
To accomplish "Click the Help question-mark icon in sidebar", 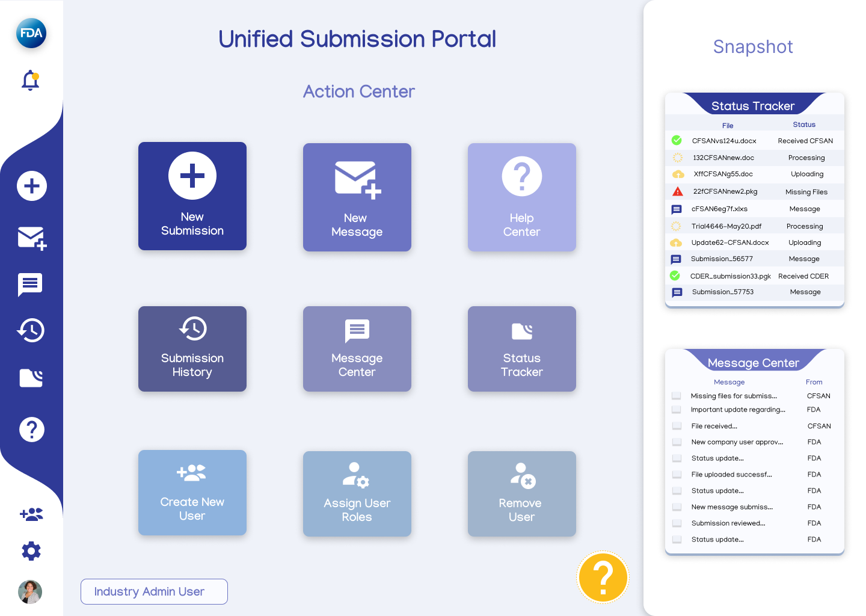I will [x=31, y=430].
